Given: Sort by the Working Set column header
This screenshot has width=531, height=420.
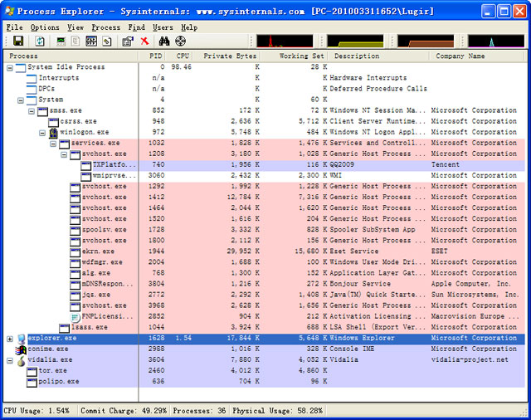Looking at the screenshot, I should pyautogui.click(x=293, y=56).
